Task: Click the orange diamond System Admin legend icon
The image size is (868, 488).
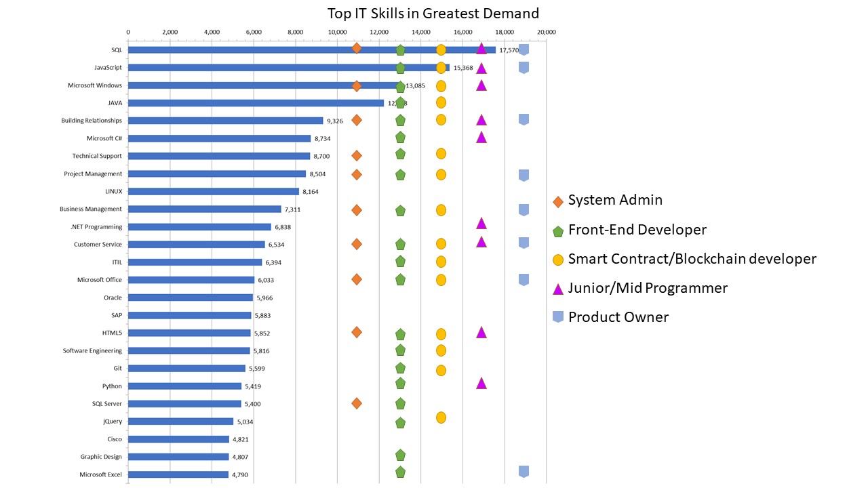Action: click(x=558, y=201)
